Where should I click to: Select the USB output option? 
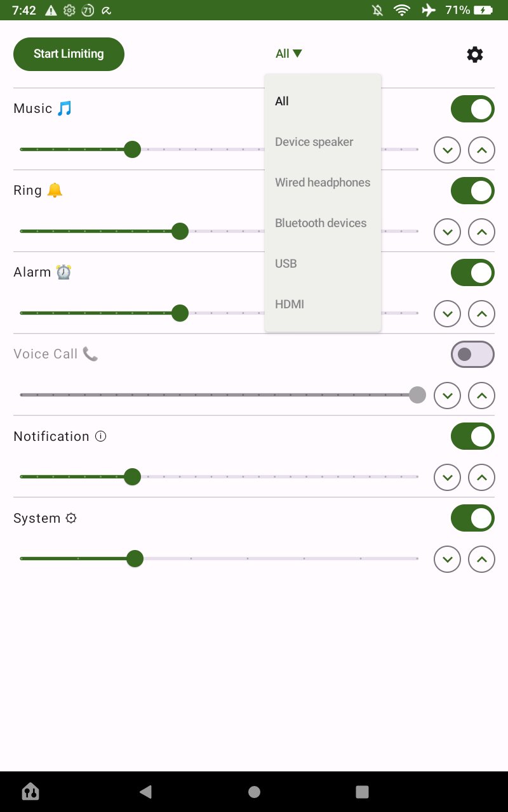[x=286, y=264]
